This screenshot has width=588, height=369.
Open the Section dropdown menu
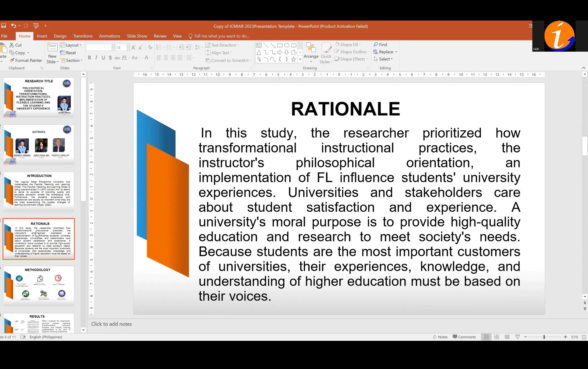72,60
